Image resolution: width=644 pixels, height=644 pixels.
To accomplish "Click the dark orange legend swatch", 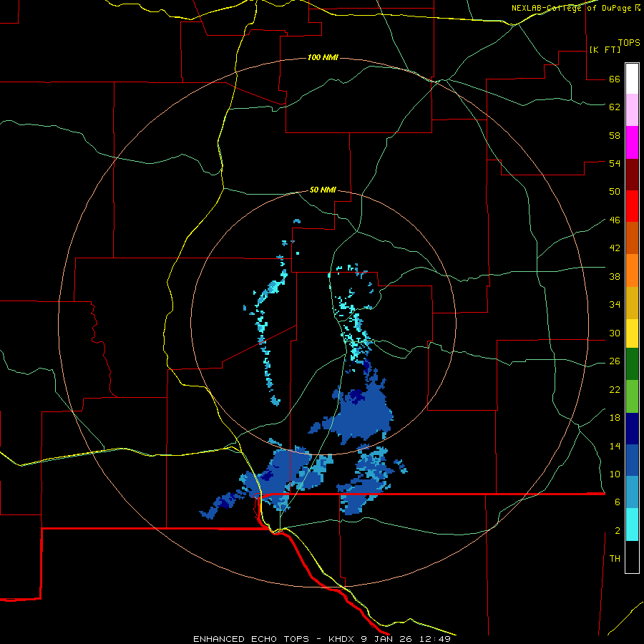I will (x=632, y=238).
